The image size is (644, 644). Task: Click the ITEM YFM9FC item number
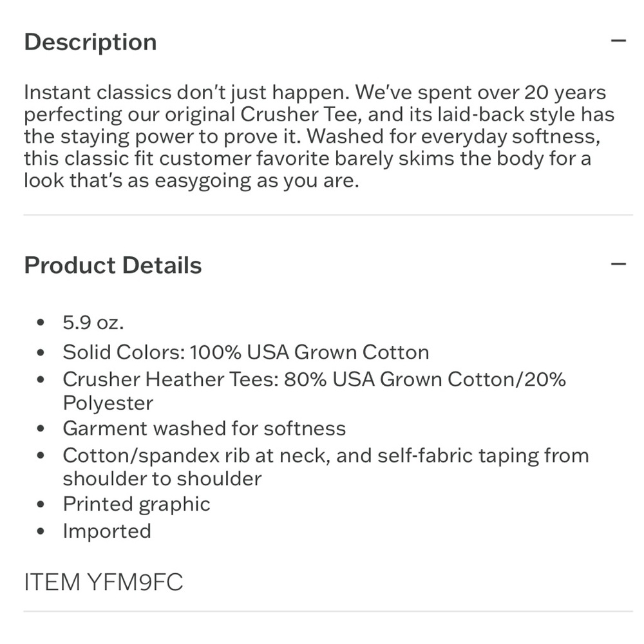[104, 582]
